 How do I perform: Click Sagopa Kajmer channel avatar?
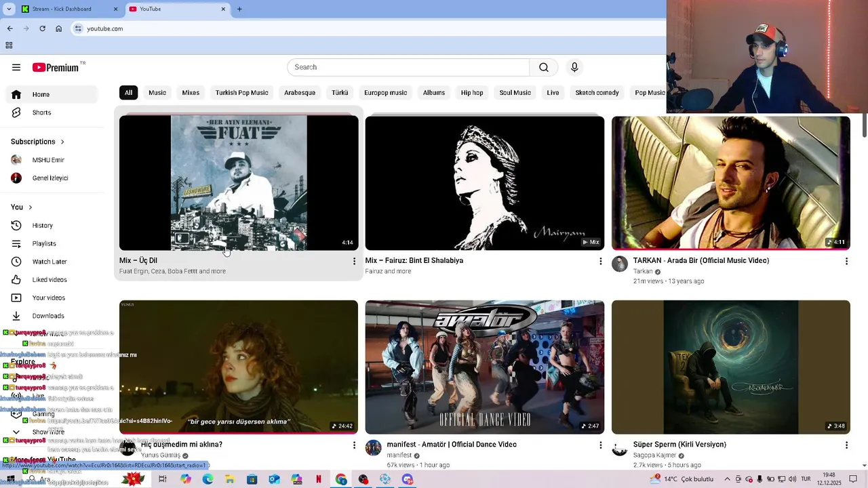pyautogui.click(x=620, y=447)
